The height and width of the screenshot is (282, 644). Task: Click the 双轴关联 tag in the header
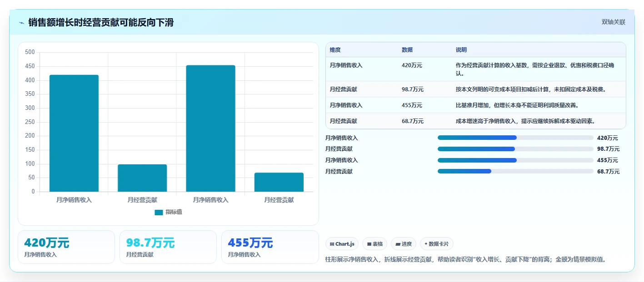[x=614, y=22]
